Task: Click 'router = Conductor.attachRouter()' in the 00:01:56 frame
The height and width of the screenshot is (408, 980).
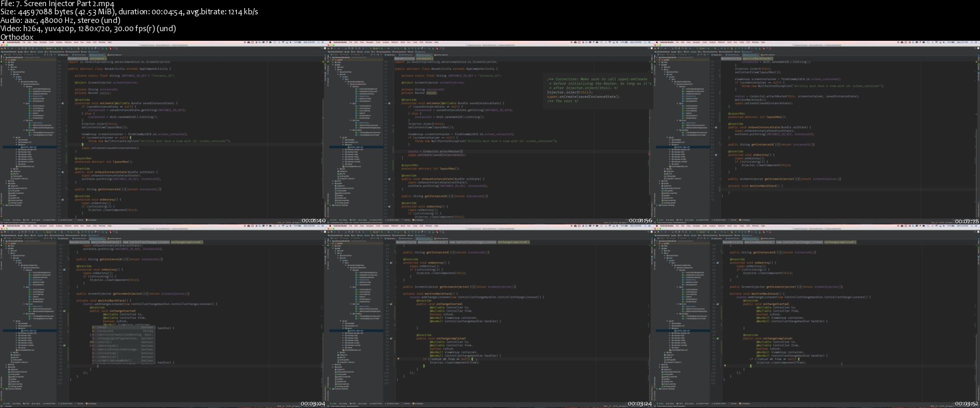Action: tap(435, 151)
